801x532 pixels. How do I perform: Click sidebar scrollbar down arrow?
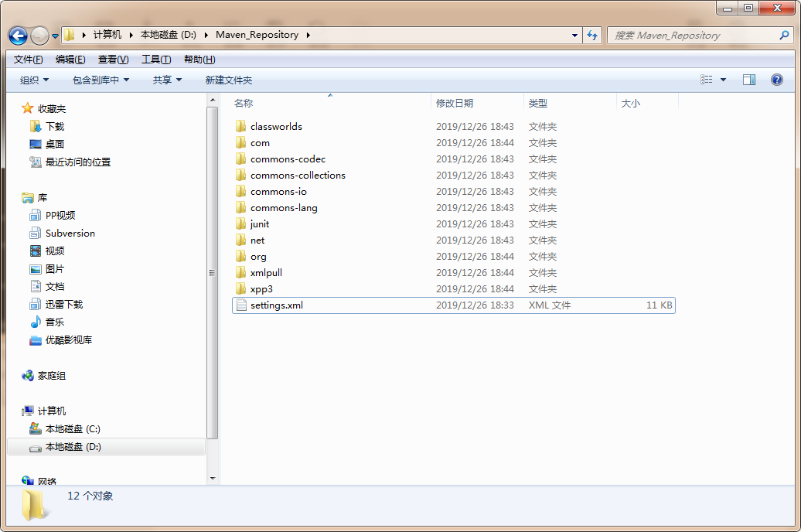point(213,479)
